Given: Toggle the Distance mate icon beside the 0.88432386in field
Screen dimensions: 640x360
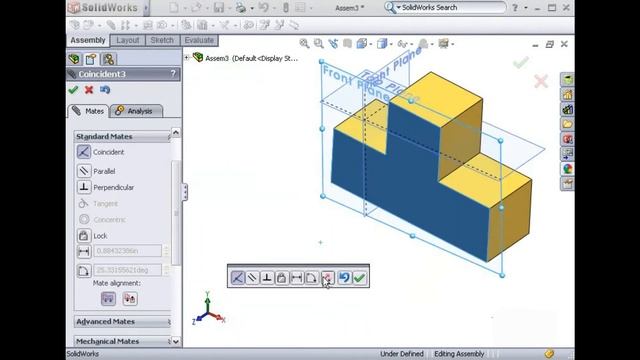Looking at the screenshot, I should point(84,251).
